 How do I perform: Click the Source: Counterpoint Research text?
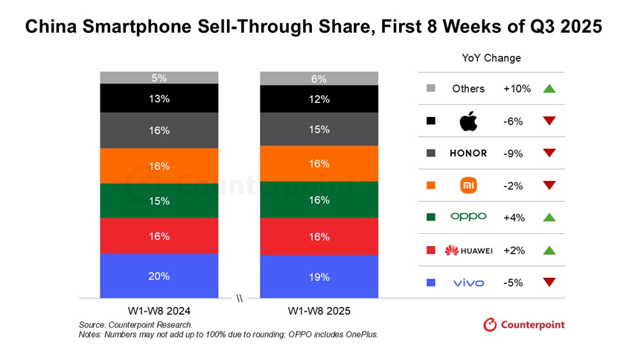point(136,325)
